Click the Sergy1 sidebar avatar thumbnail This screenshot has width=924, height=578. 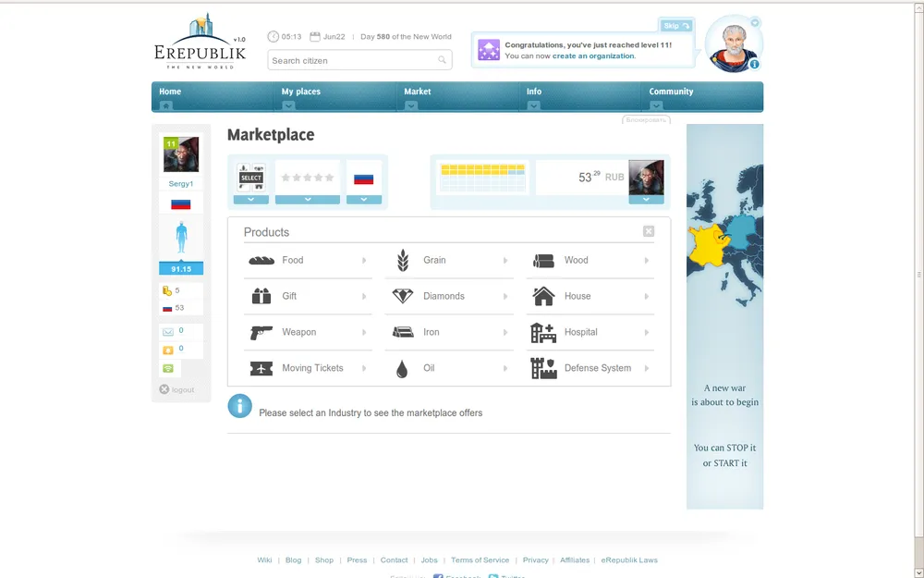(x=181, y=154)
